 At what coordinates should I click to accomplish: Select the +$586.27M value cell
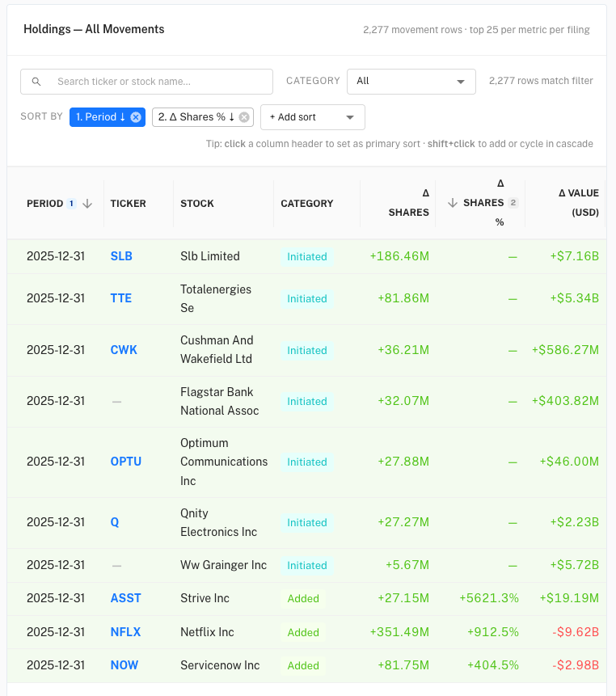pyautogui.click(x=565, y=350)
